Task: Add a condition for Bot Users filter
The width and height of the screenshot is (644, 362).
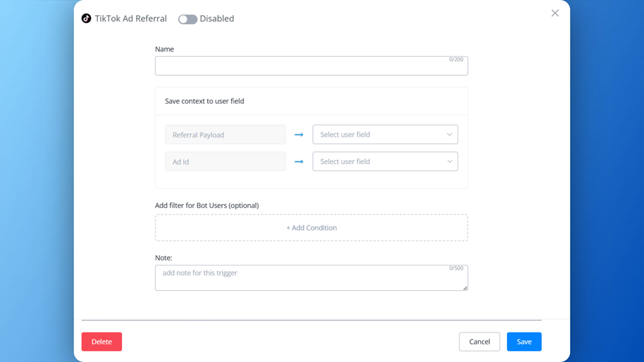Action: 311,228
